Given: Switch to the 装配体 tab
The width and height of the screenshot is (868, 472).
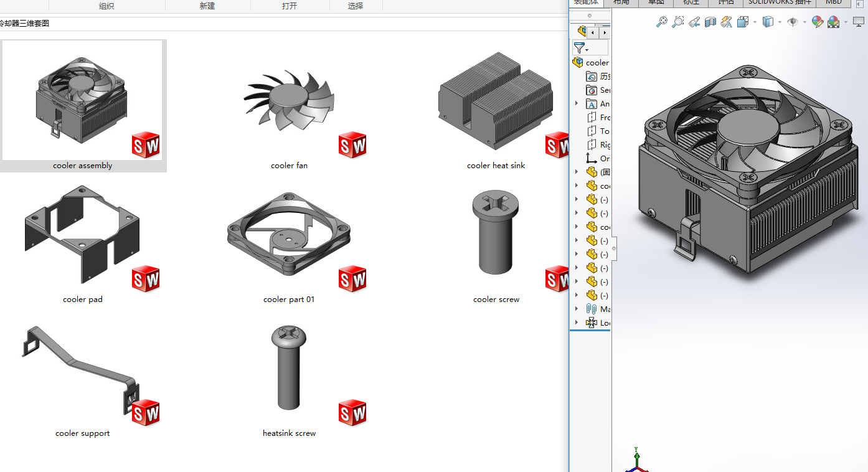Looking at the screenshot, I should (586, 2).
